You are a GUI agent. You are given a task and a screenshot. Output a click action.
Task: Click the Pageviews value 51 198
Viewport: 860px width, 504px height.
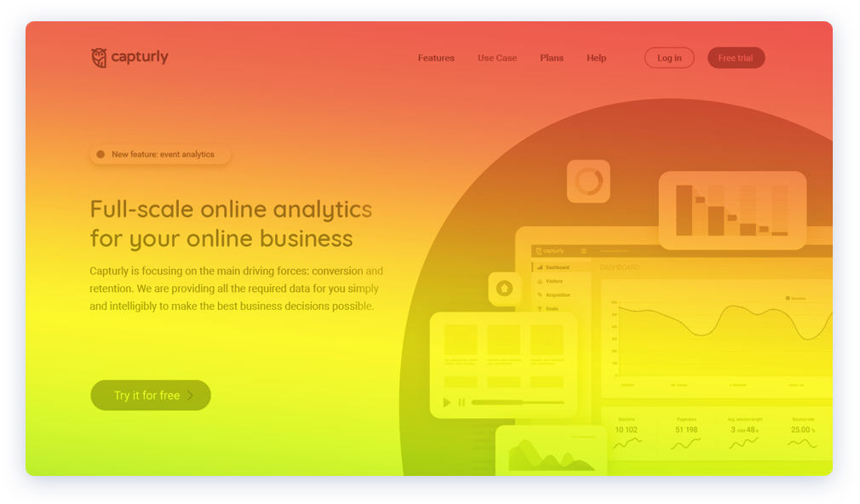686,430
